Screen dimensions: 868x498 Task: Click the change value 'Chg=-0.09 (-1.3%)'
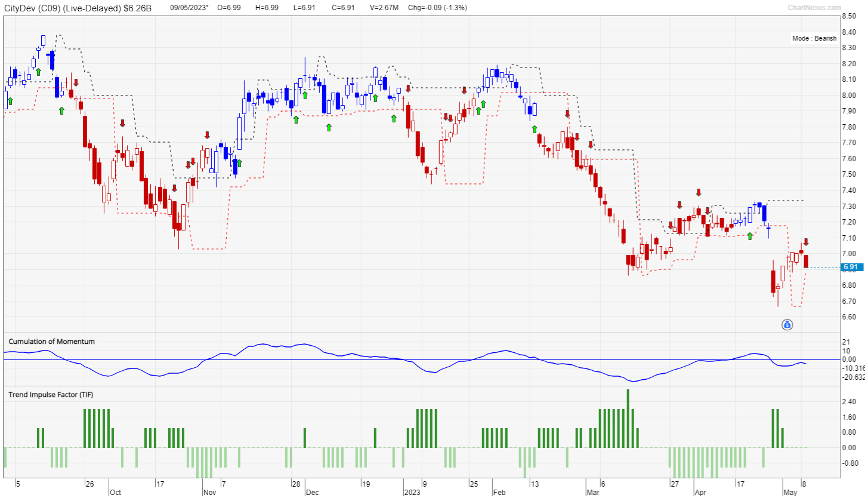[x=438, y=8]
